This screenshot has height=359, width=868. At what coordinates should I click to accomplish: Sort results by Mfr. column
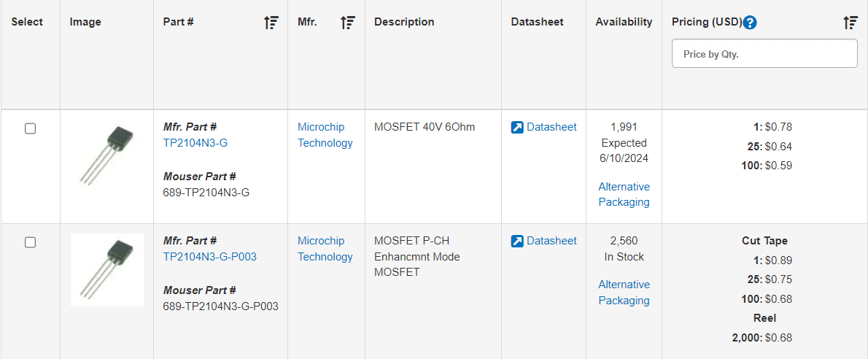point(348,23)
